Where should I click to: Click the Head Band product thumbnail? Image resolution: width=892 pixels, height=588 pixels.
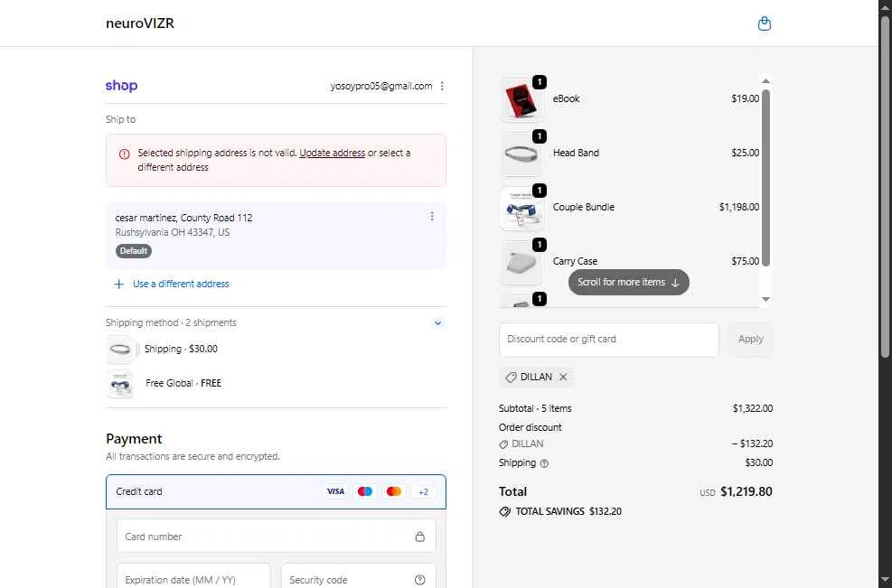coord(521,154)
